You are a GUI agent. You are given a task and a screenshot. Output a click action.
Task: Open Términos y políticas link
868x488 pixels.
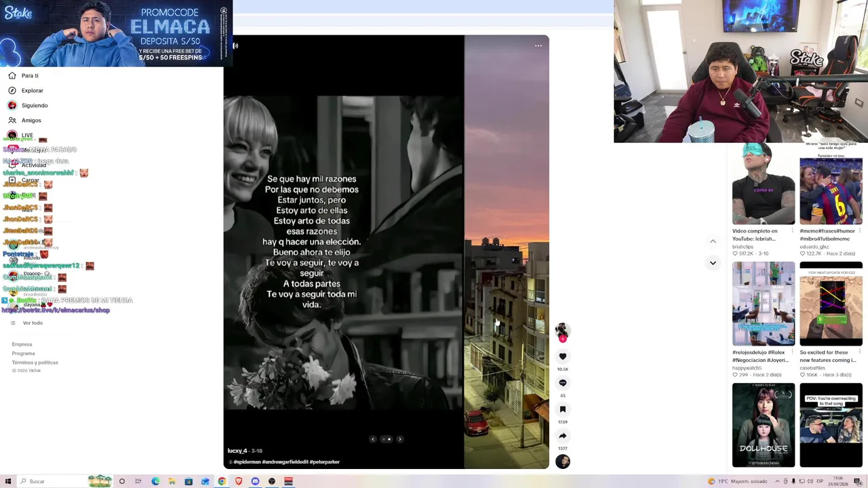[35, 363]
